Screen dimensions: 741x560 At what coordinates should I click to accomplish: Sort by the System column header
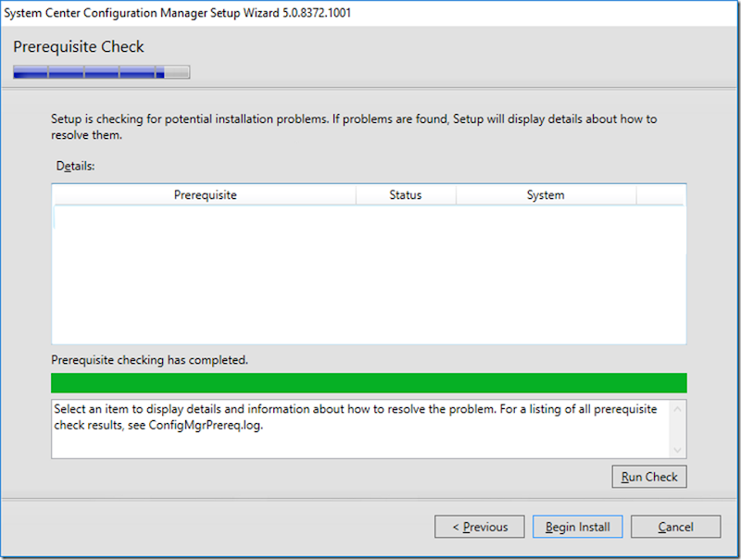tap(546, 195)
